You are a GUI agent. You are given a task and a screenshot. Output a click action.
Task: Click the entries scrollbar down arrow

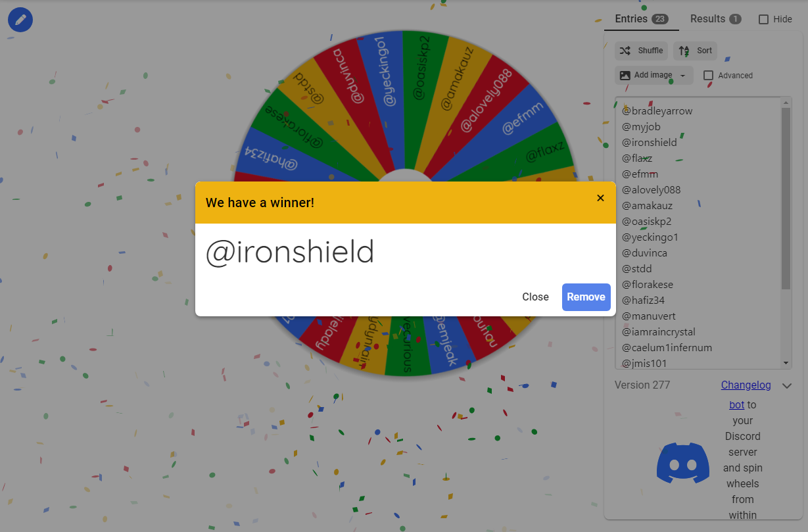[x=786, y=363]
